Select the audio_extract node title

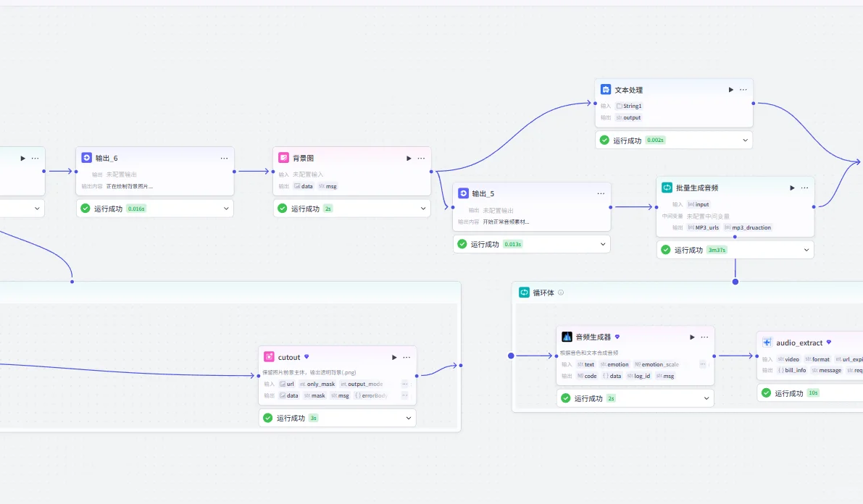coord(799,343)
